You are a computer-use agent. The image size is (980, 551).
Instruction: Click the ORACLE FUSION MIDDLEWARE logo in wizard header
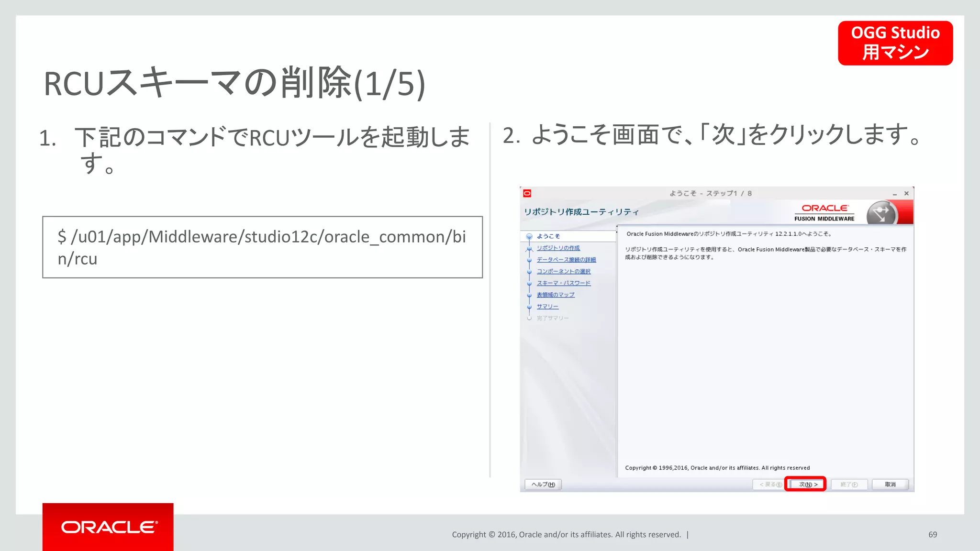[824, 213]
